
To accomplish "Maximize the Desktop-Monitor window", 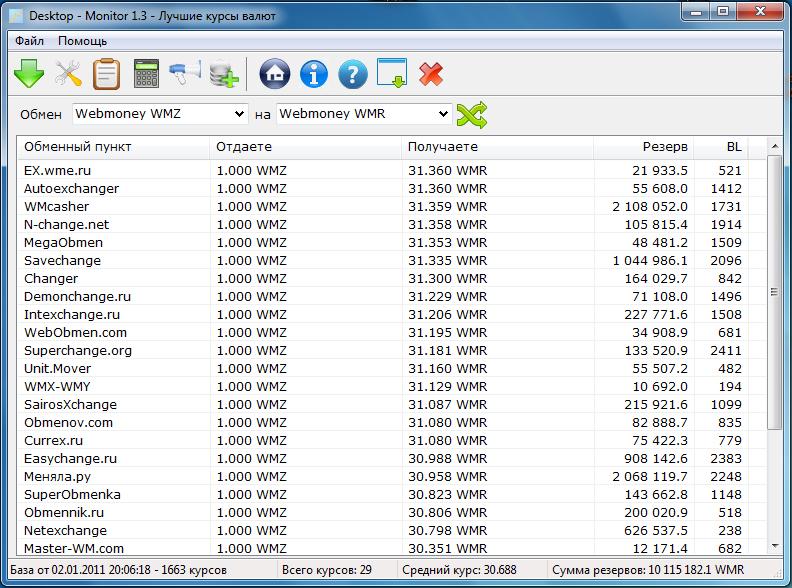I will 723,11.
